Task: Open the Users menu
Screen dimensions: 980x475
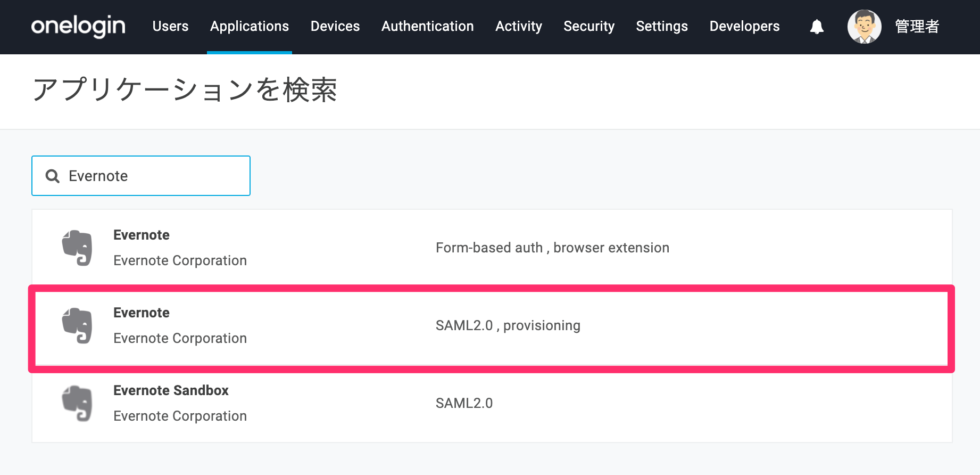Action: coord(170,26)
